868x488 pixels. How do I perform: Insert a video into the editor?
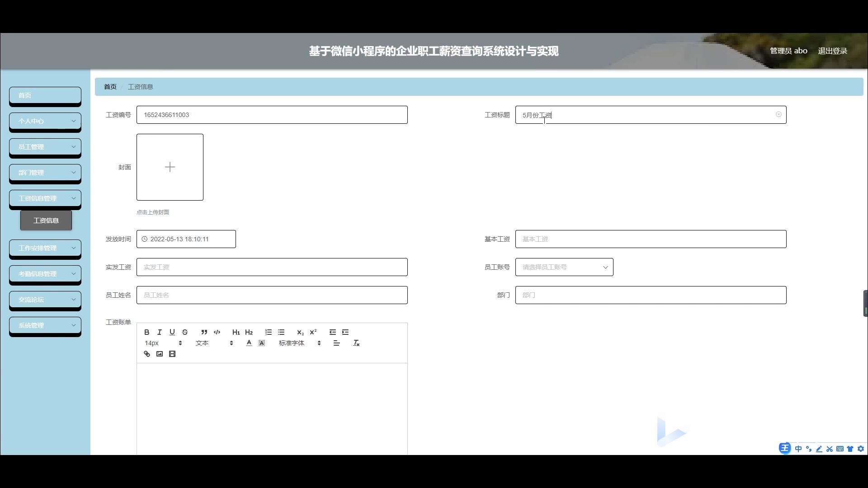click(172, 354)
